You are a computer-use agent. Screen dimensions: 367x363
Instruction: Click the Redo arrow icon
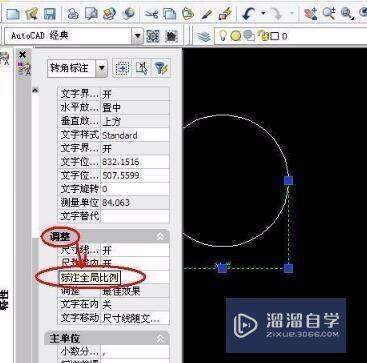click(x=276, y=14)
